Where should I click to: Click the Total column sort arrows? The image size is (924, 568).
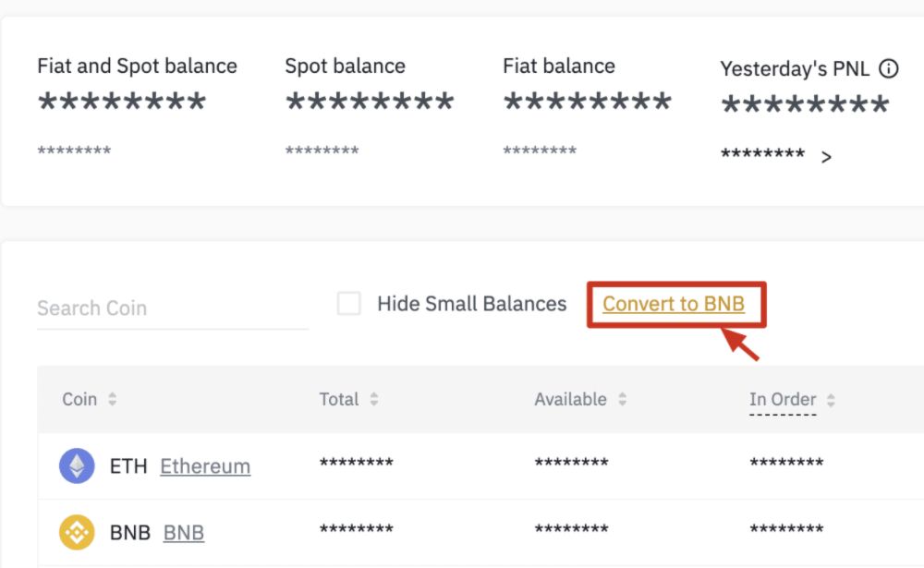pos(373,399)
